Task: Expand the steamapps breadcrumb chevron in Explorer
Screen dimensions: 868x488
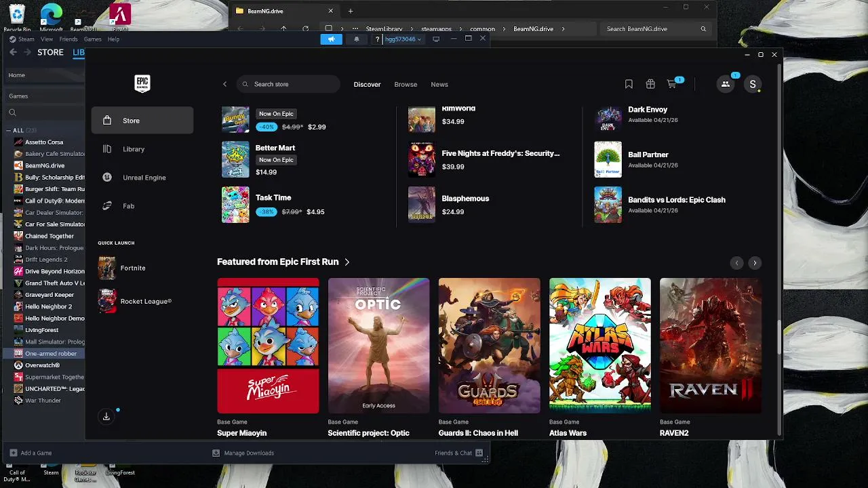Action: coord(460,29)
